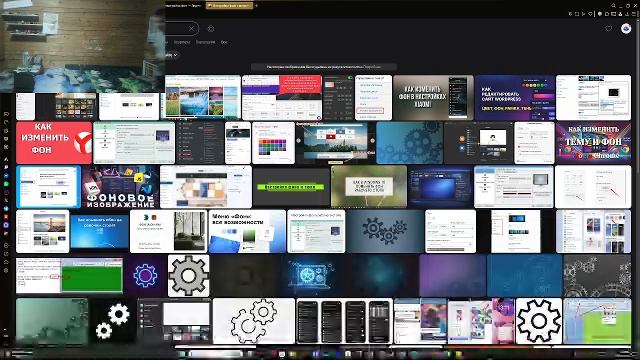The height and width of the screenshot is (360, 640).
Task: Open the neon purple gear thumbnail
Action: click(145, 276)
